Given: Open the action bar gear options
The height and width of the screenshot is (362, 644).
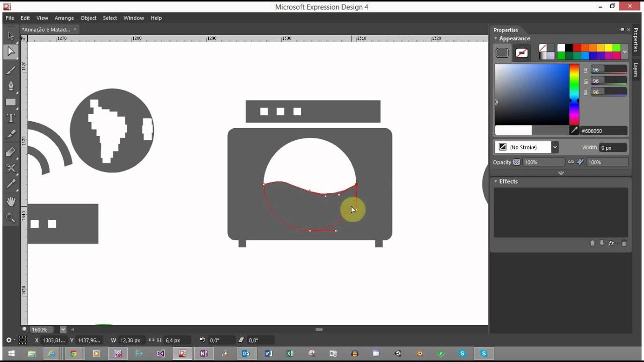Looking at the screenshot, I should [x=9, y=340].
